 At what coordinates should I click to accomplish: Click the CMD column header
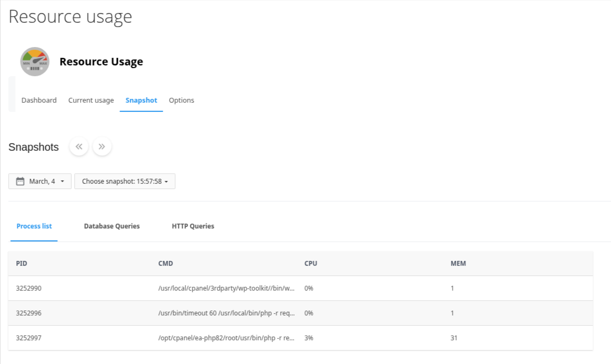tap(165, 264)
